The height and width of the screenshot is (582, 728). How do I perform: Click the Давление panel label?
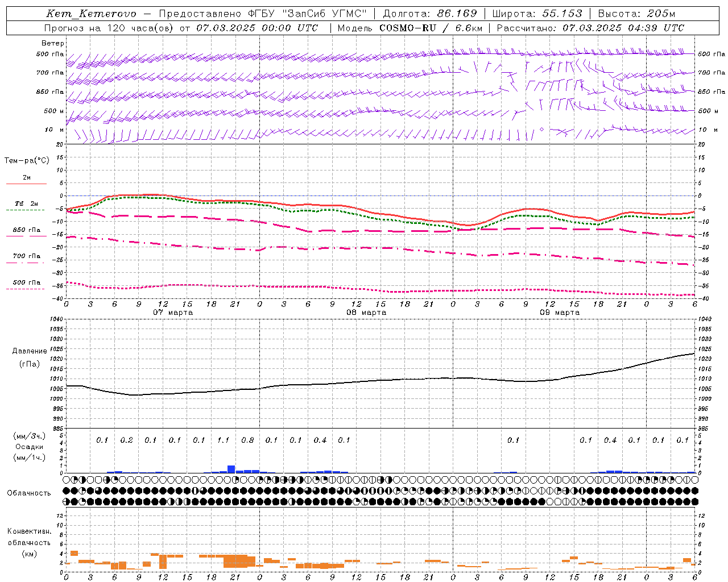tap(30, 351)
